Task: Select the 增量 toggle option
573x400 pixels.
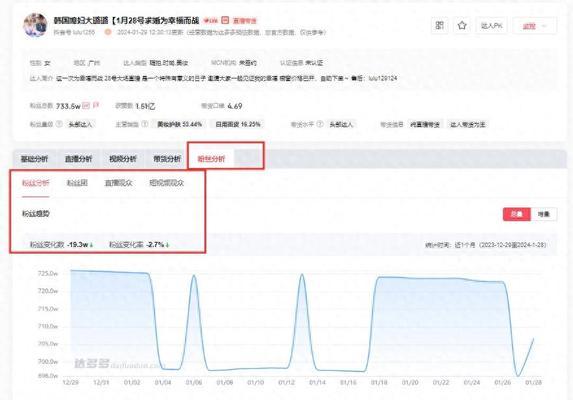Action: coord(544,214)
